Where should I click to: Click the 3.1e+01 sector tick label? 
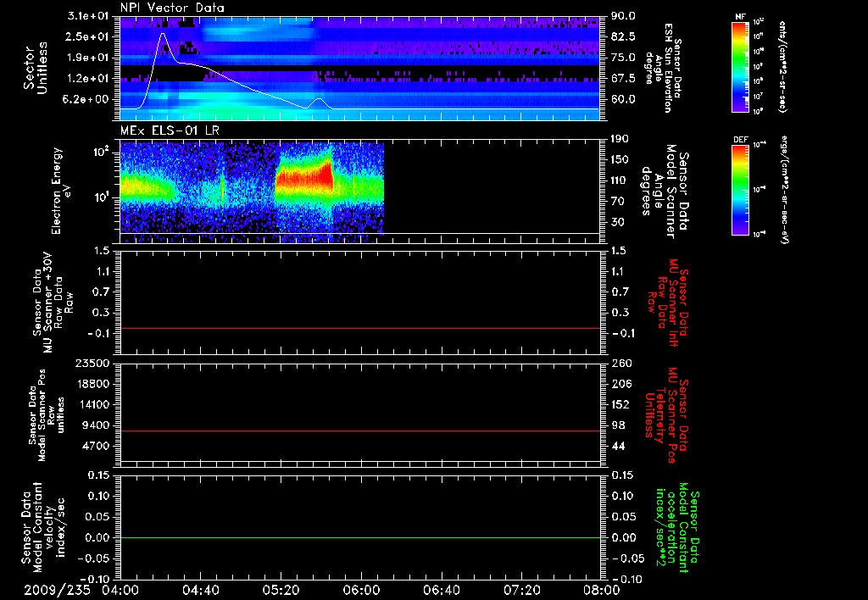89,16
